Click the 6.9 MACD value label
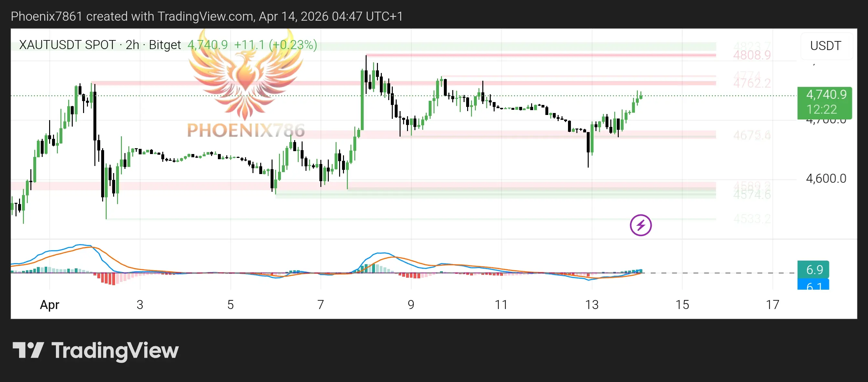868x382 pixels. click(813, 270)
